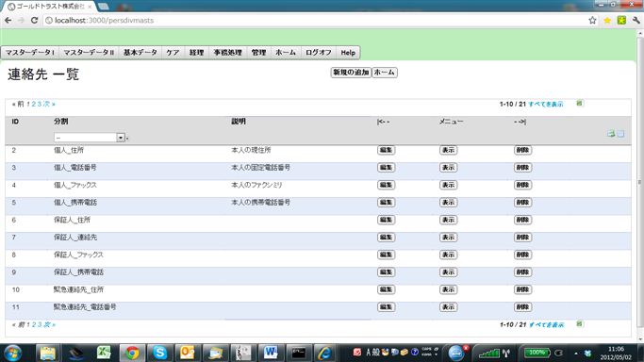Bookmark page with the star icon
This screenshot has height=362, width=644.
tap(592, 20)
